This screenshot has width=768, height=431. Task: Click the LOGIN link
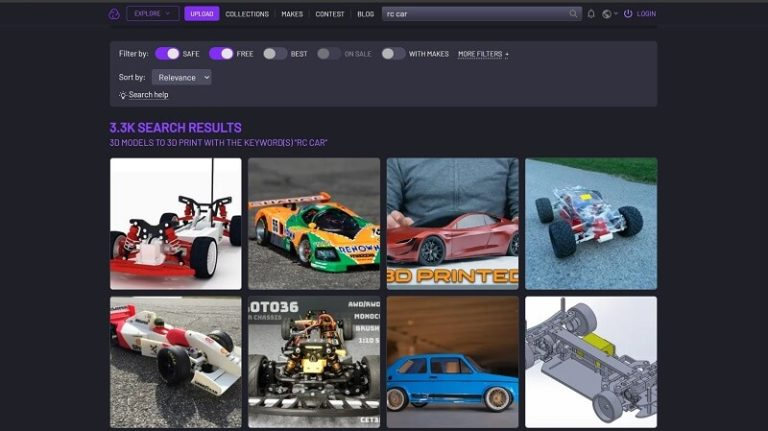click(646, 14)
